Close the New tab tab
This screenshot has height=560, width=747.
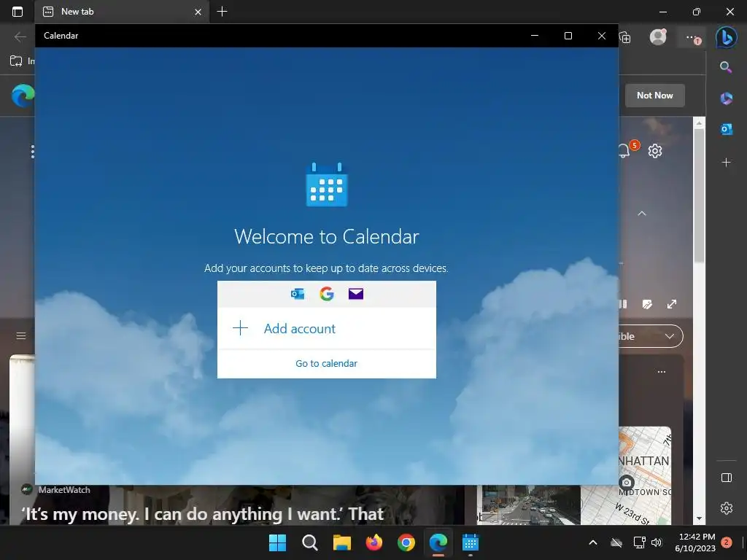click(198, 12)
